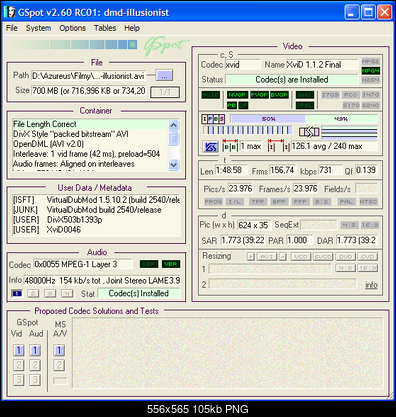Screen dimensions: 396x417
Task: Open the Tables menu
Action: click(x=105, y=28)
